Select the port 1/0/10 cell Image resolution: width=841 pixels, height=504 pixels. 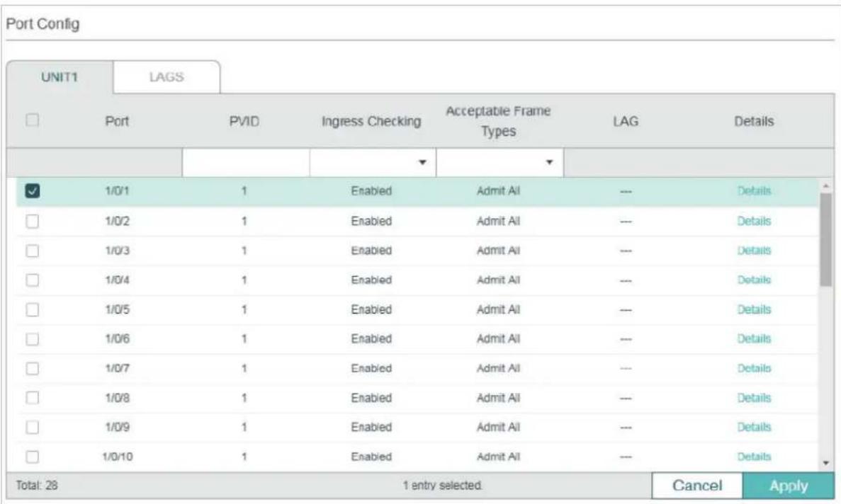(118, 457)
